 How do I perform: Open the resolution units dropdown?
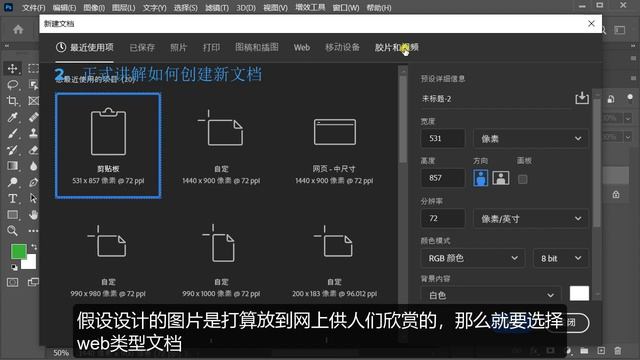[x=531, y=219]
